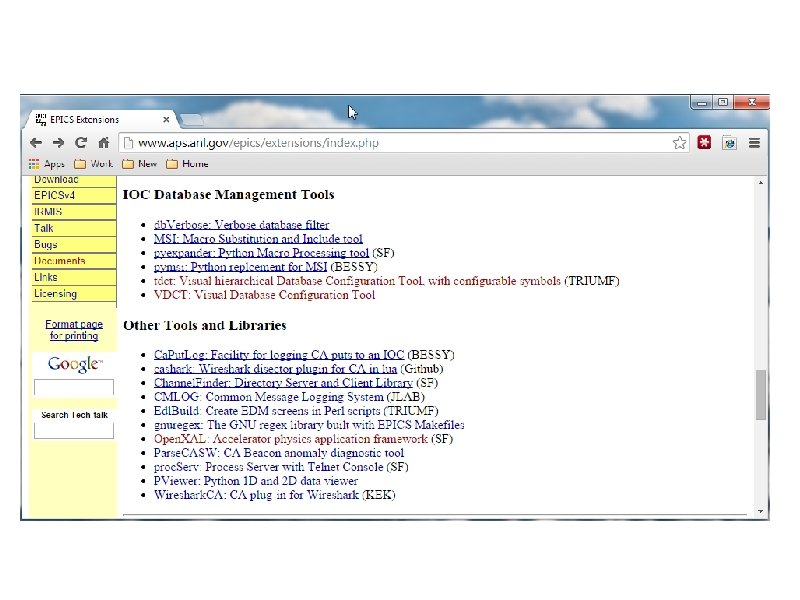Go back to the previous page

36,143
